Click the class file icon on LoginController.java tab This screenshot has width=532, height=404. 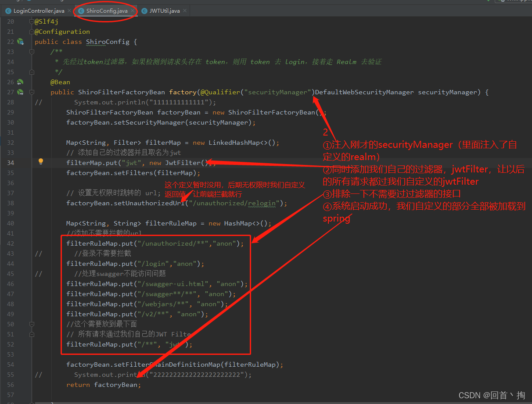[x=8, y=11]
